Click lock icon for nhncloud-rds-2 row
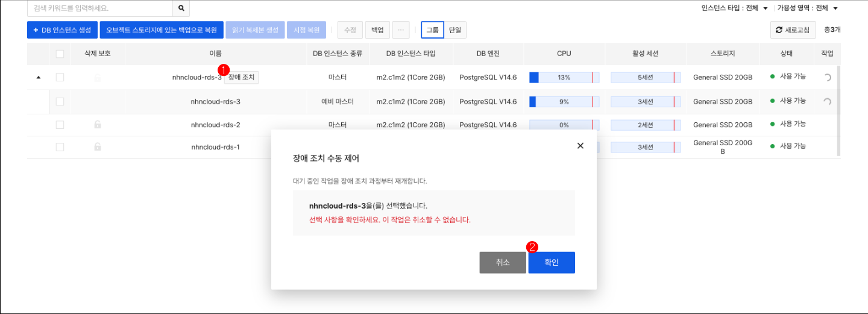Image resolution: width=868 pixels, height=314 pixels. 98,125
